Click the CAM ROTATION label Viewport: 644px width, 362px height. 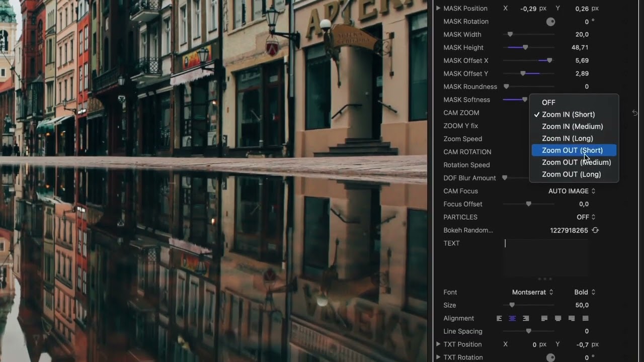tap(467, 152)
